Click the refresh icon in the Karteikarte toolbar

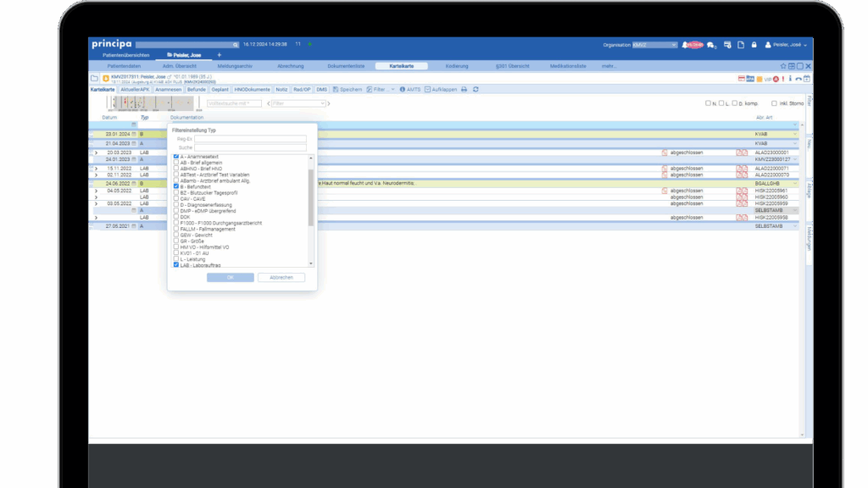[476, 89]
